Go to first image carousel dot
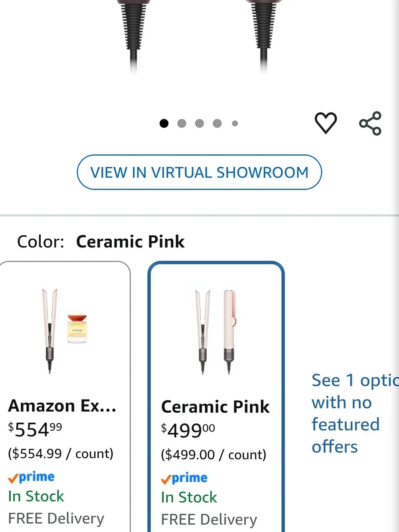 [x=164, y=123]
